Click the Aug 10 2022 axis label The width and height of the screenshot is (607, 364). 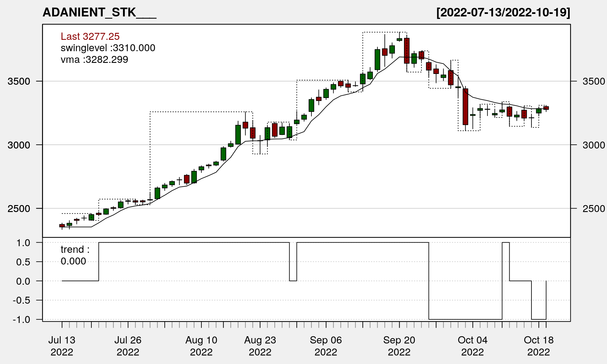point(201,346)
